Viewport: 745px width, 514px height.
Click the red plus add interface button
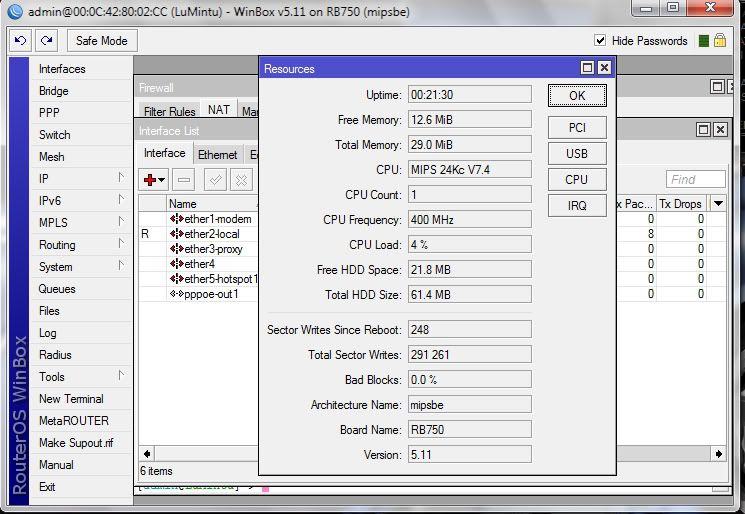pyautogui.click(x=154, y=180)
